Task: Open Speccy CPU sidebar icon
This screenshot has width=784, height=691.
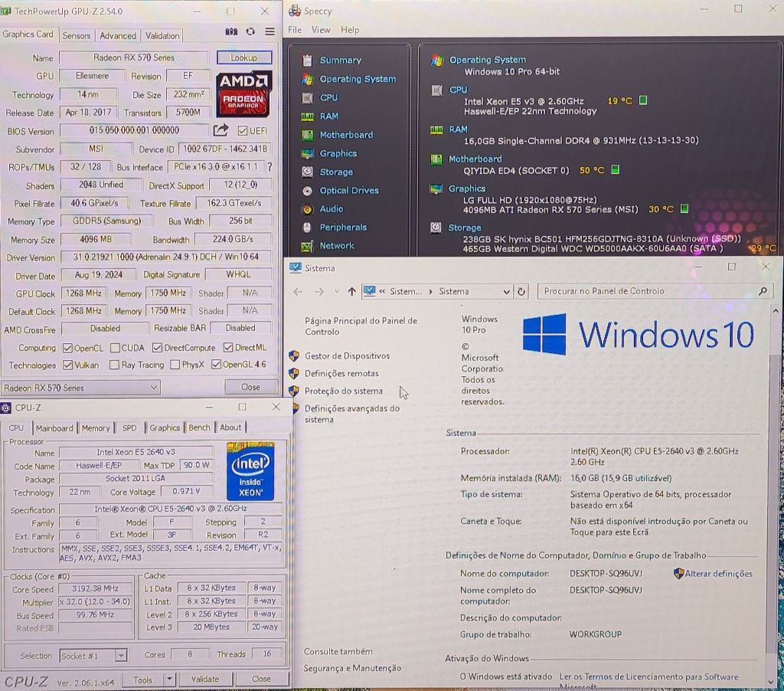Action: pos(307,97)
